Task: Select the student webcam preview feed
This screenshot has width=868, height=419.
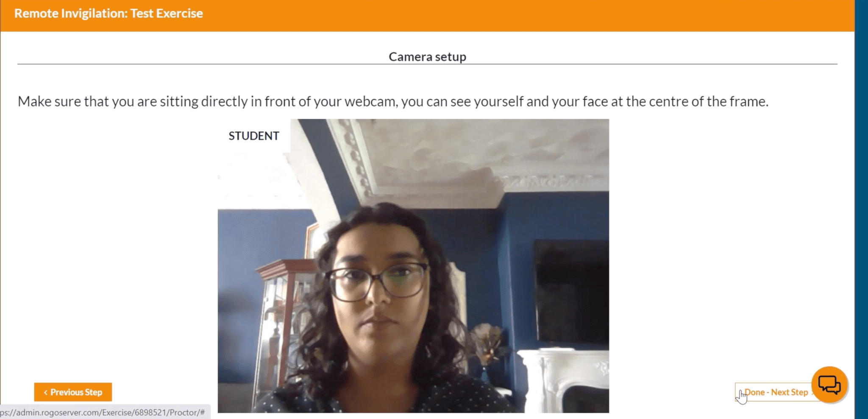Action: pos(413,266)
